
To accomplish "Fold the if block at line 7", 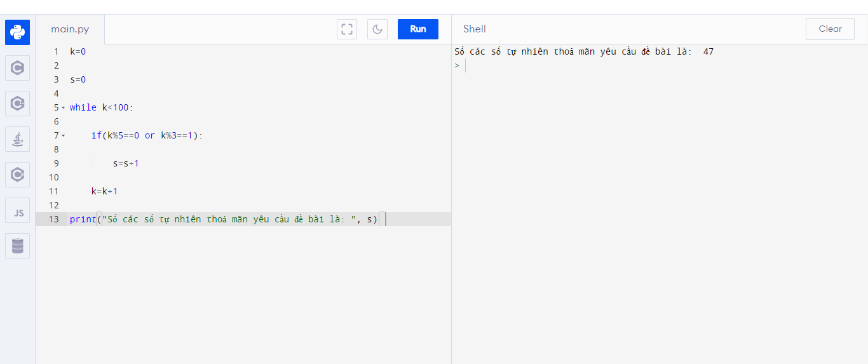I will pos(64,136).
